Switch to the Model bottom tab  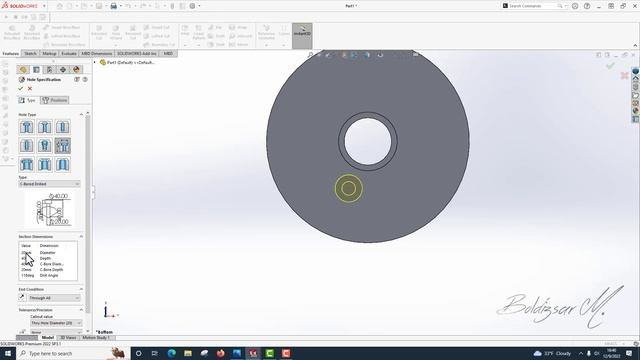pos(47,338)
